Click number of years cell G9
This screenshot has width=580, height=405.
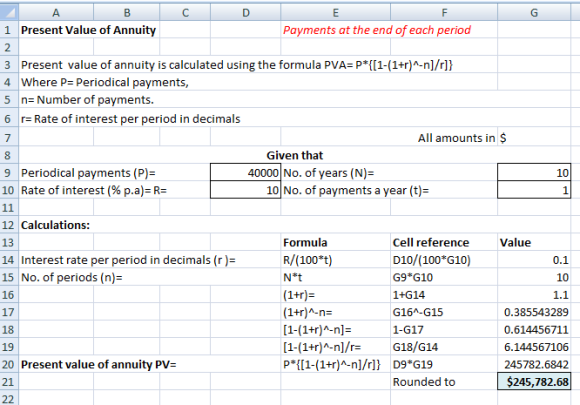point(534,173)
